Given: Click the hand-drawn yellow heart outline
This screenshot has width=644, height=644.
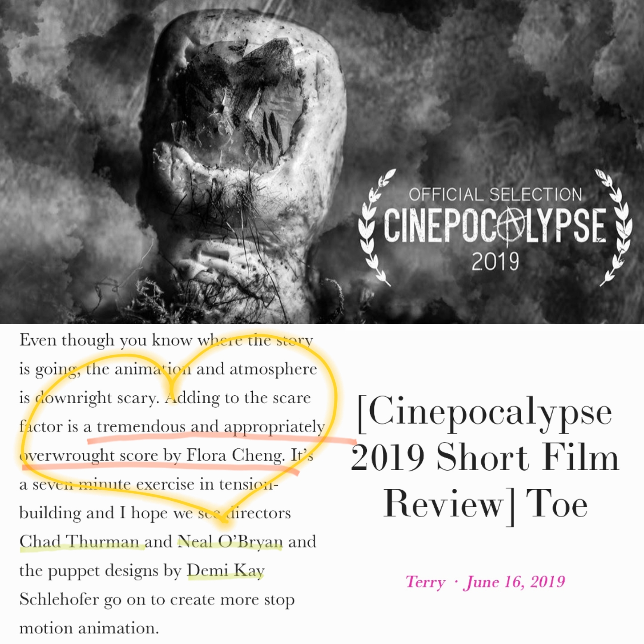Looking at the screenshot, I should tap(179, 428).
